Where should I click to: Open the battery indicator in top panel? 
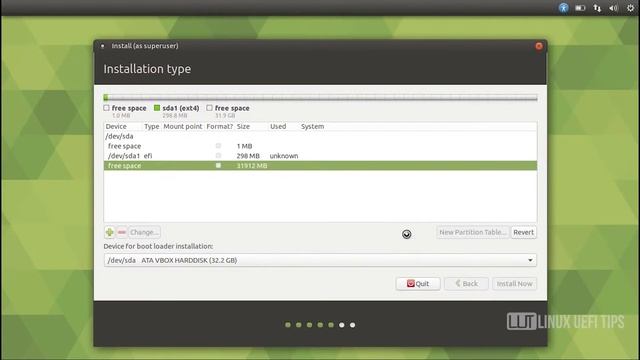click(x=580, y=8)
